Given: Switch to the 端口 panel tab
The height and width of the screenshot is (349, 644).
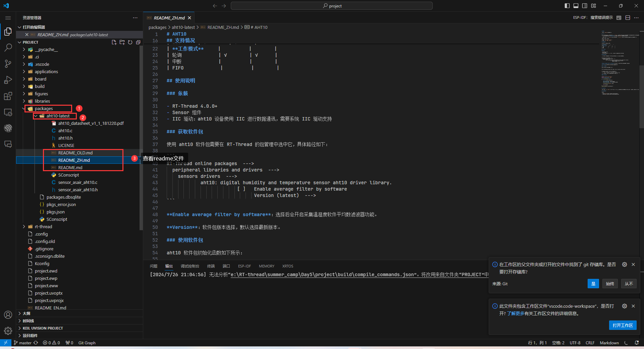Looking at the screenshot, I should tap(226, 266).
